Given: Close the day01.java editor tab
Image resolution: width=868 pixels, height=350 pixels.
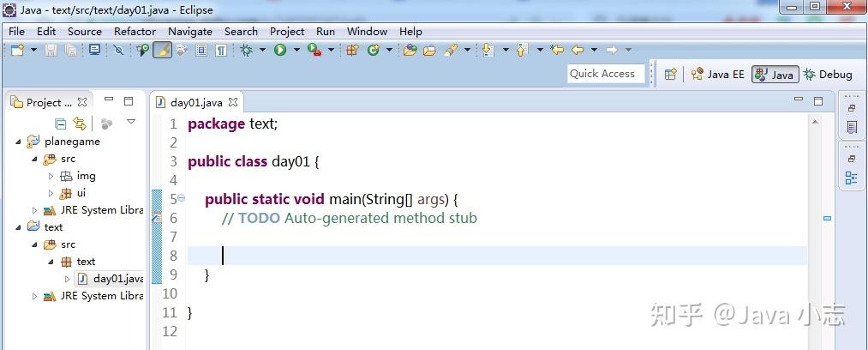Looking at the screenshot, I should tap(233, 102).
